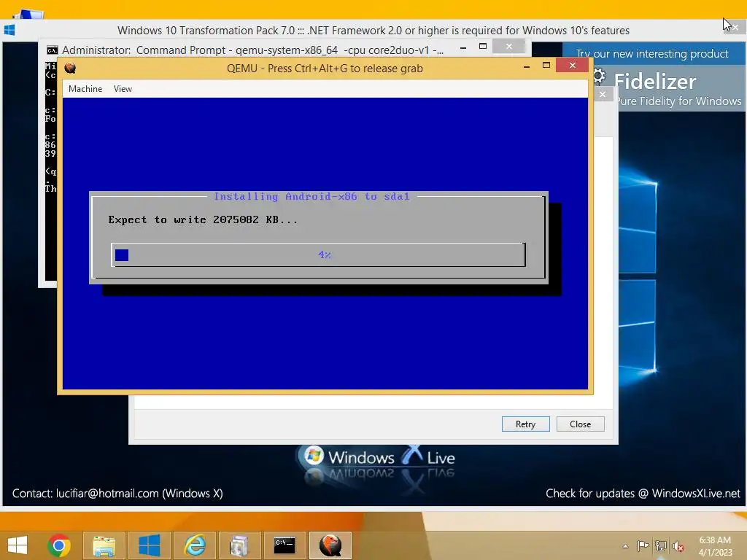Open the clock showing 6:38 AM
Viewport: 747px width, 560px height.
(x=715, y=546)
